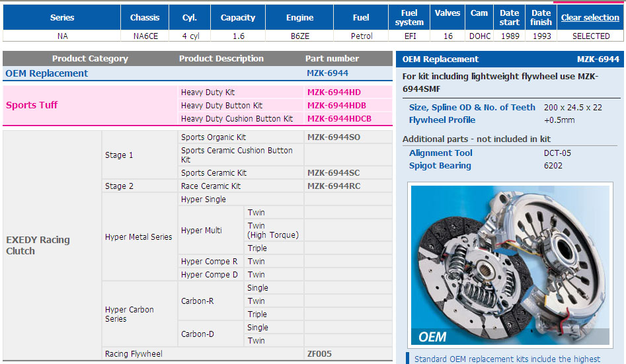Image resolution: width=626 pixels, height=364 pixels.
Task: Open the OEM Replacement category link
Action: click(x=47, y=73)
